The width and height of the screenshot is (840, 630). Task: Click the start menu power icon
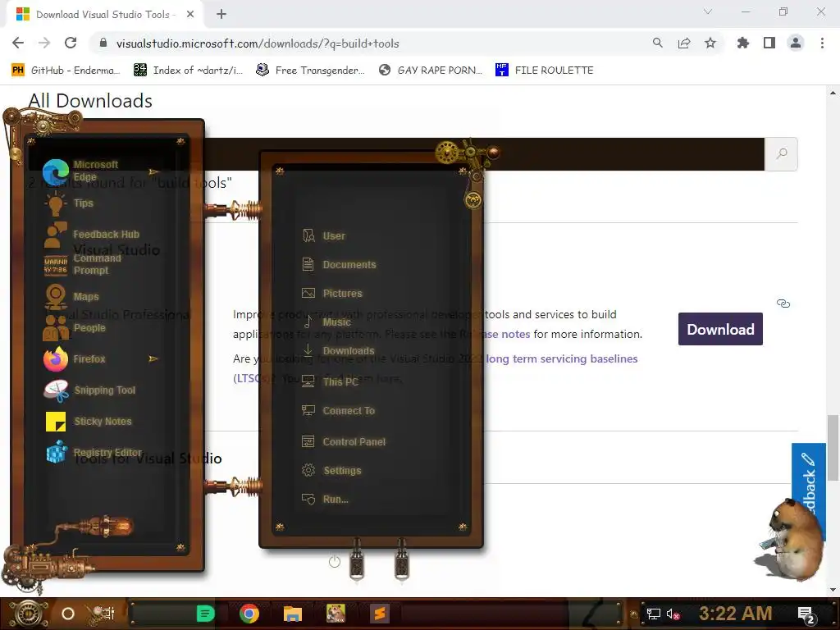coord(335,561)
